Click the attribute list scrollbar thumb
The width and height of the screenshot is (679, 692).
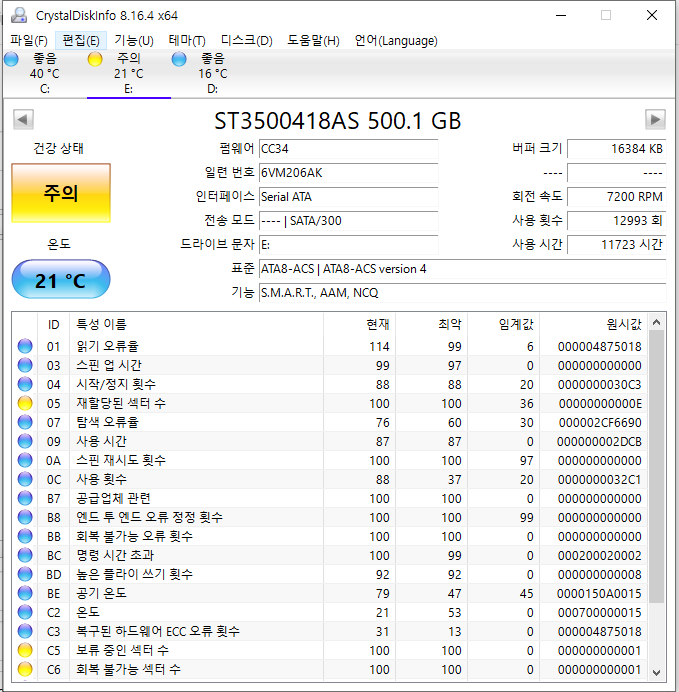point(656,466)
